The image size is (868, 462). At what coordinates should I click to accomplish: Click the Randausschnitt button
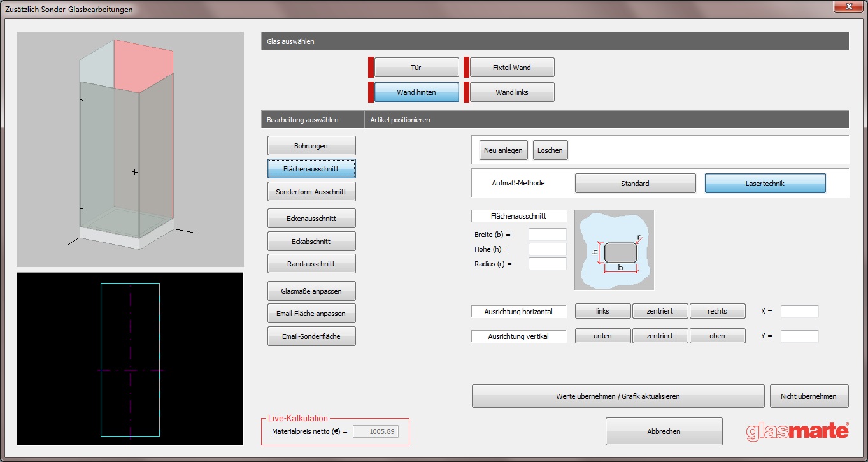[x=311, y=264]
